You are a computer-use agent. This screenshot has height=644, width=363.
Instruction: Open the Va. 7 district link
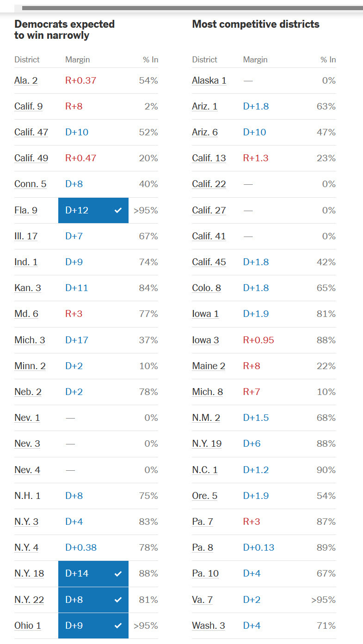(x=202, y=600)
